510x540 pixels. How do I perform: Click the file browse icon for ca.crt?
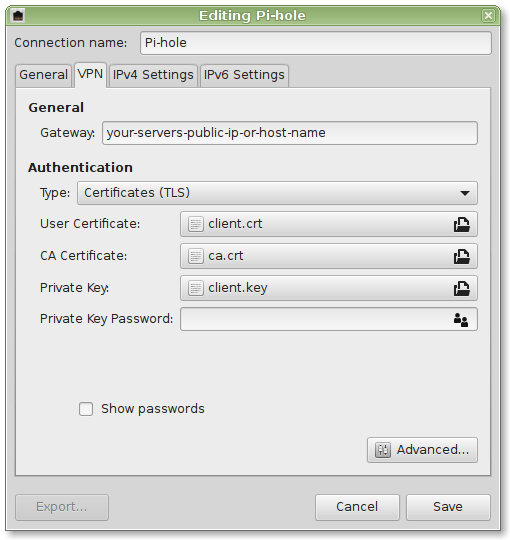(x=461, y=257)
